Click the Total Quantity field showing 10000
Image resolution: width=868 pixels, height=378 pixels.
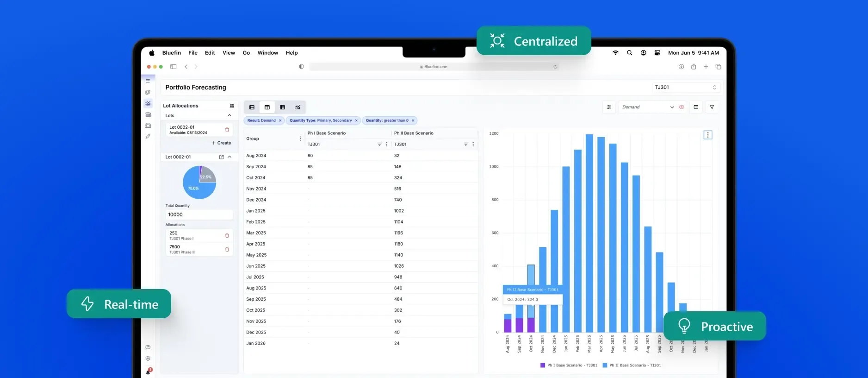199,214
